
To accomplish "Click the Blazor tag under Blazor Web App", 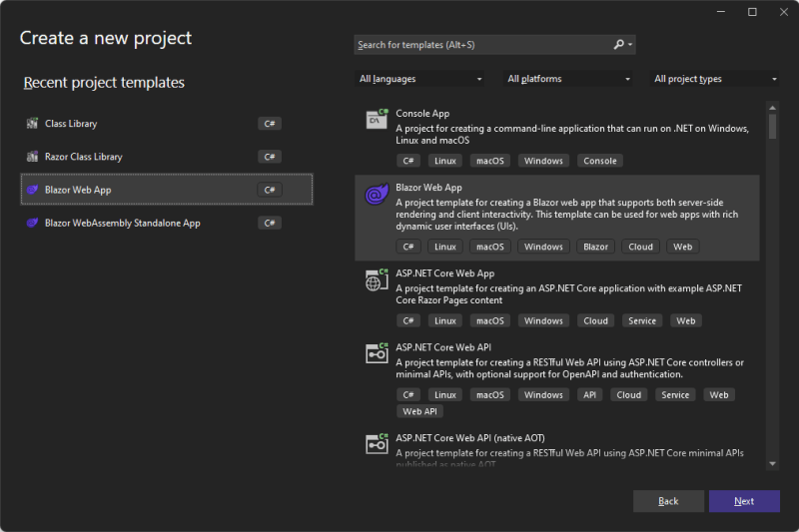I will (x=595, y=247).
